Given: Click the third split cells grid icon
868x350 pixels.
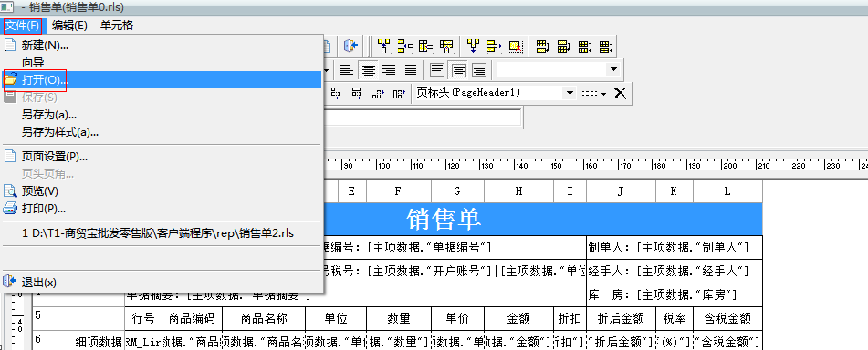Looking at the screenshot, I should click(584, 46).
